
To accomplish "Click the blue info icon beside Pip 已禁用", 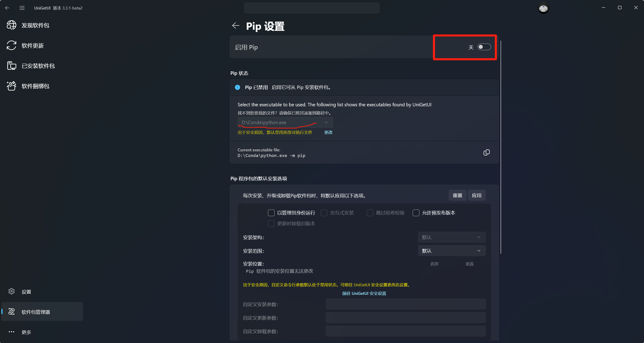I will 237,87.
